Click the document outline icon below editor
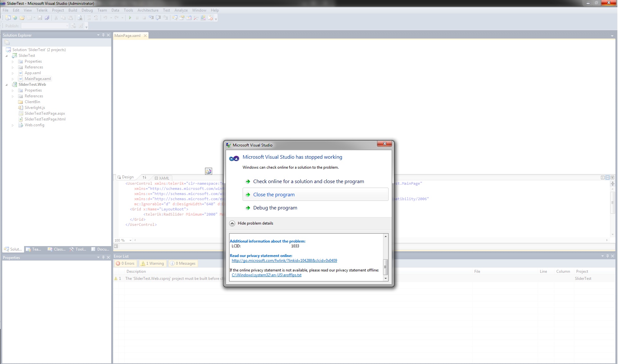Viewport: 618px width, 364px height. coord(116,246)
